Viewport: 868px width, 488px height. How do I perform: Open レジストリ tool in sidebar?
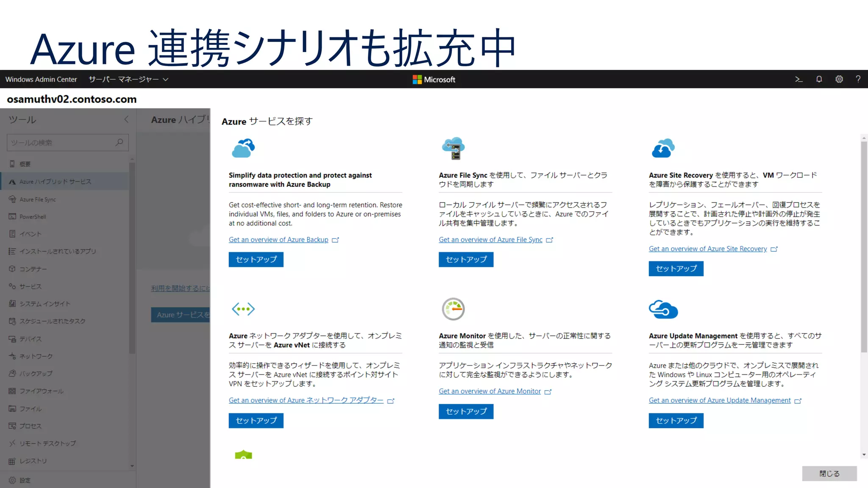[x=64, y=461]
